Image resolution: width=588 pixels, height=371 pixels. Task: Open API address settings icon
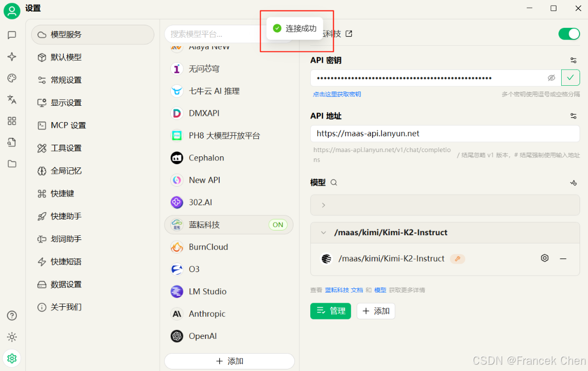(x=573, y=116)
